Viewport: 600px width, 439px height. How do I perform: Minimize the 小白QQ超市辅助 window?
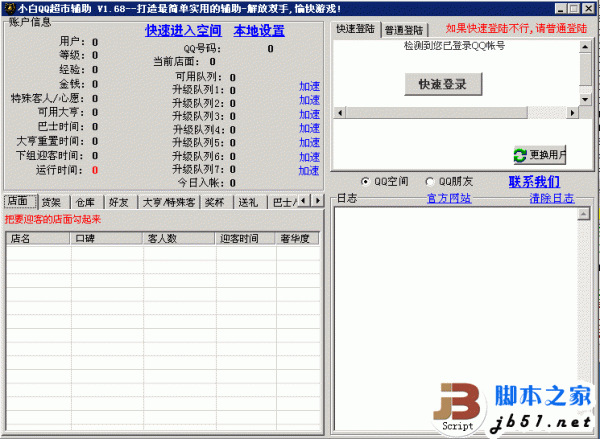tap(561, 8)
